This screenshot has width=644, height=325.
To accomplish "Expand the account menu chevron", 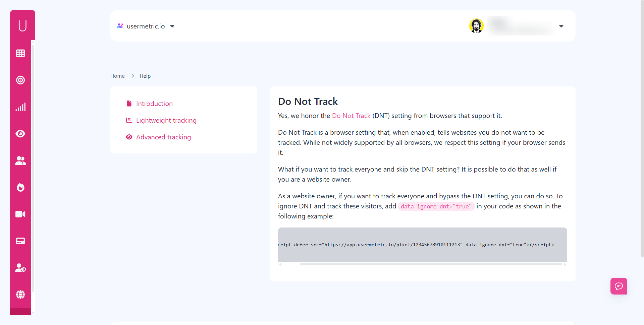I will (x=561, y=26).
